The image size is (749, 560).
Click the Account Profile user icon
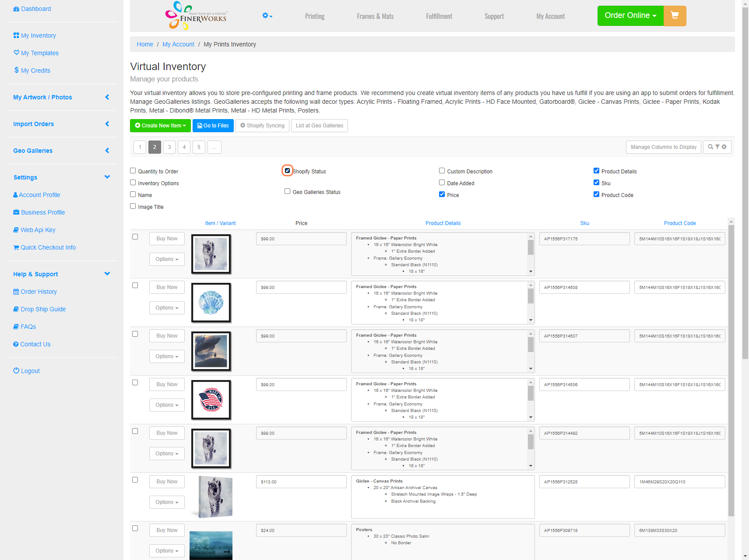(15, 195)
